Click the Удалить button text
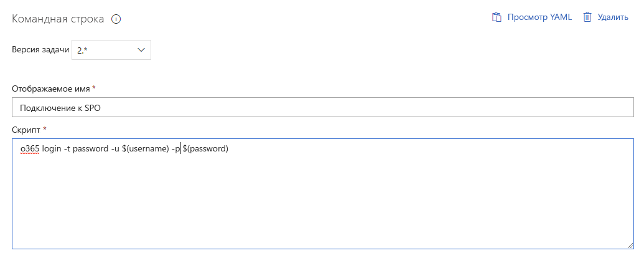 613,17
